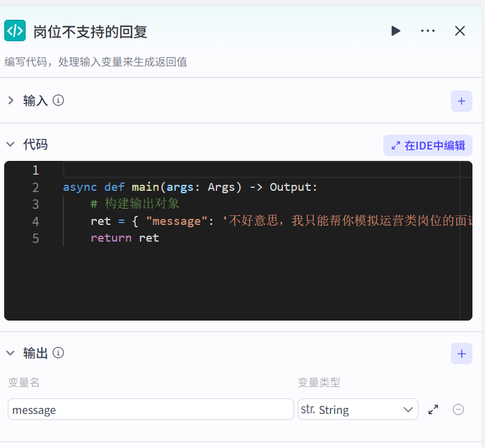This screenshot has width=485, height=448.
Task: Place cursor on line 4 of the code
Action: (179, 221)
